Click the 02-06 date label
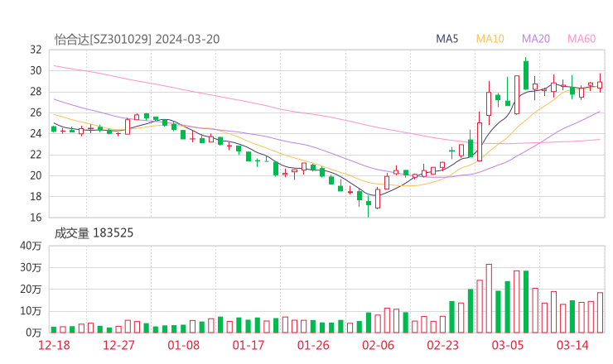Viewport: 613px width, 364px height. pos(378,345)
